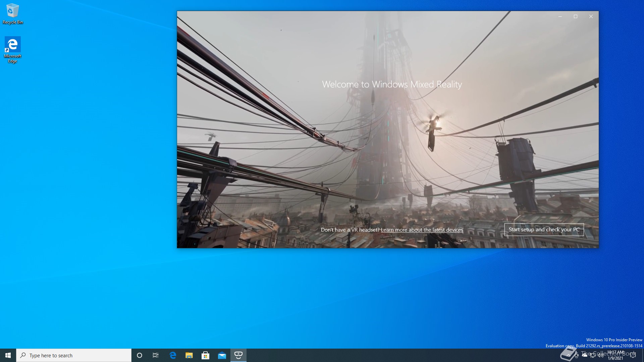Click the Meet Now tray icon

tap(577, 355)
